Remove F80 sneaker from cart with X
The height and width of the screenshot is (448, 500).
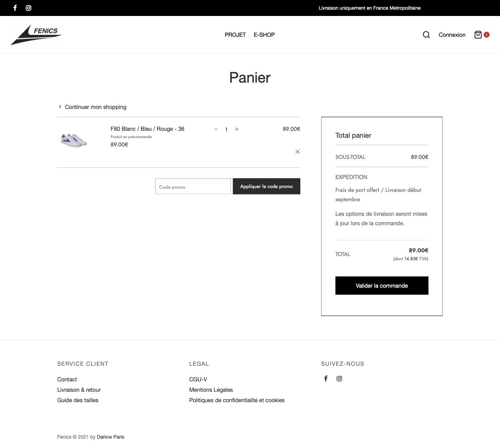click(x=298, y=152)
